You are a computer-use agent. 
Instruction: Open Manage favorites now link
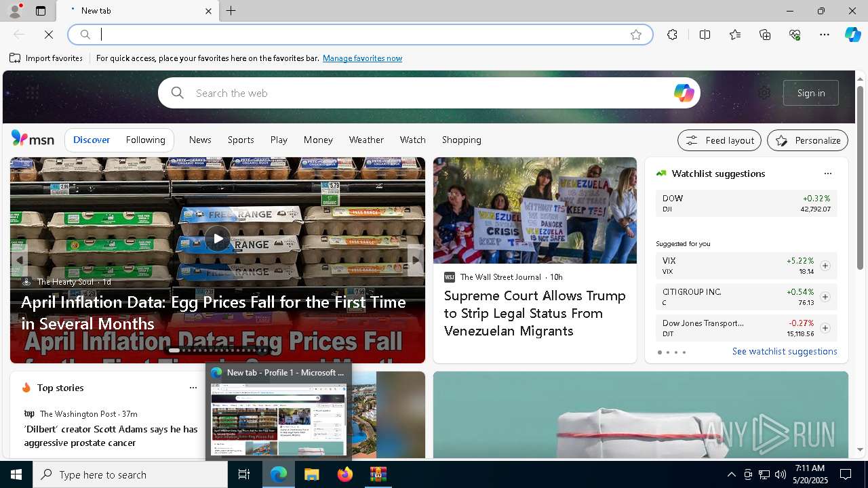coord(362,58)
